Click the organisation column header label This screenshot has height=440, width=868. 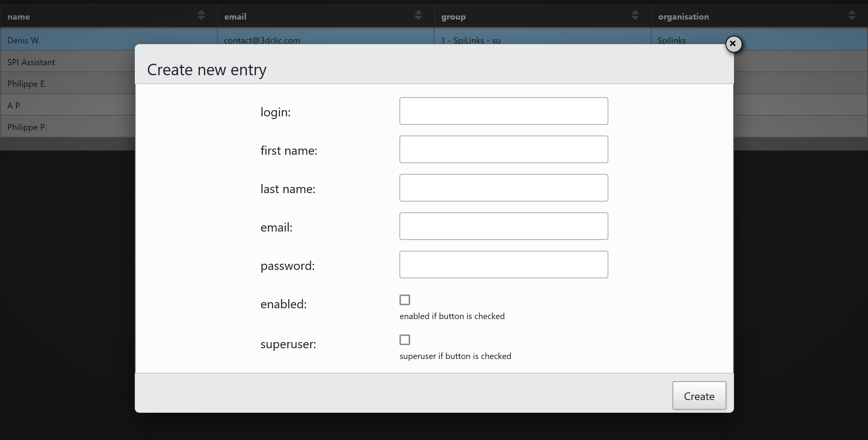pos(683,17)
